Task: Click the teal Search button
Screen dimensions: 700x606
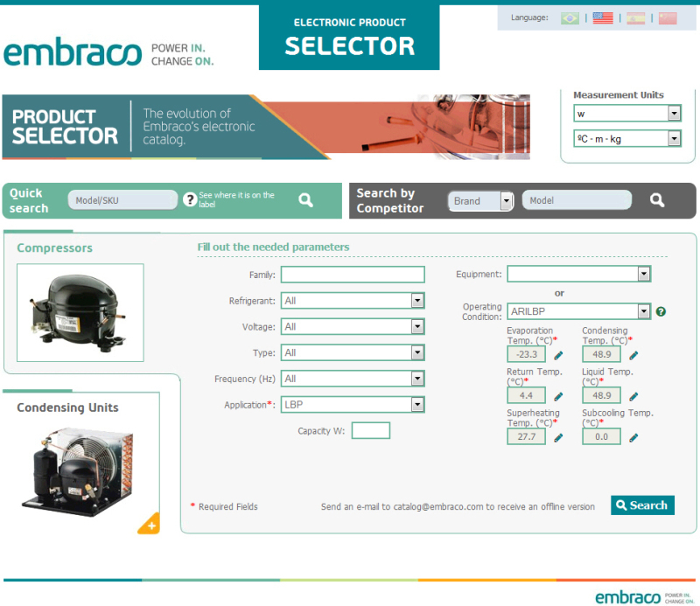Action: point(642,505)
